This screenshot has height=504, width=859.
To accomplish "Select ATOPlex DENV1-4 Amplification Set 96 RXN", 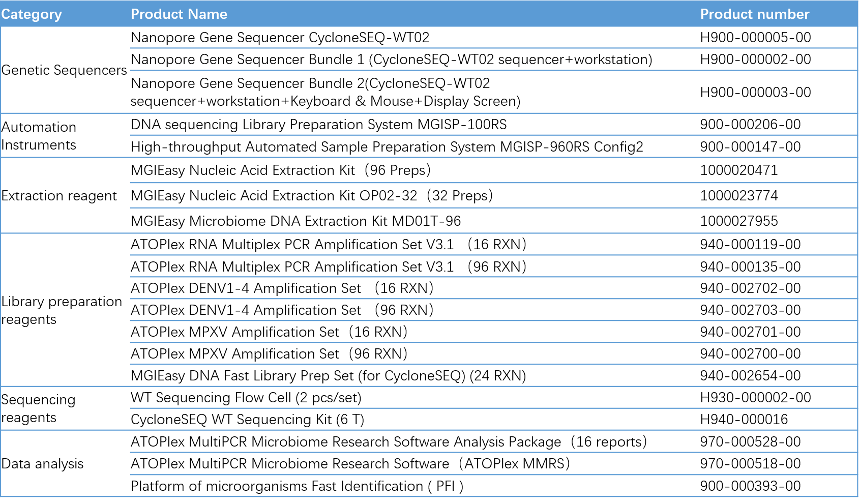I will click(282, 310).
